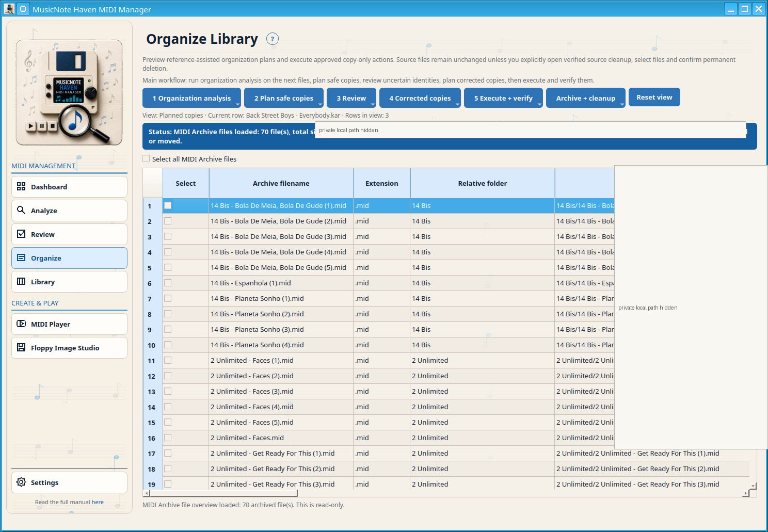Select row header number 17

(x=152, y=454)
